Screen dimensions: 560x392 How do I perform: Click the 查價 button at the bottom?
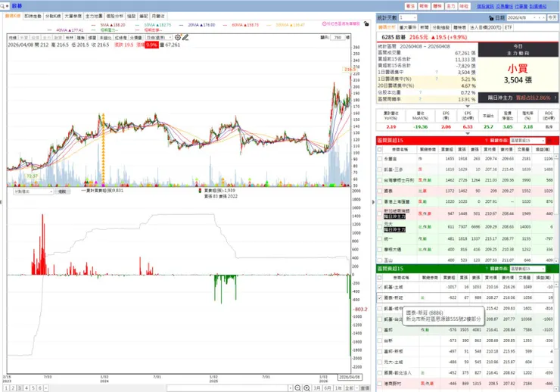coord(365,387)
